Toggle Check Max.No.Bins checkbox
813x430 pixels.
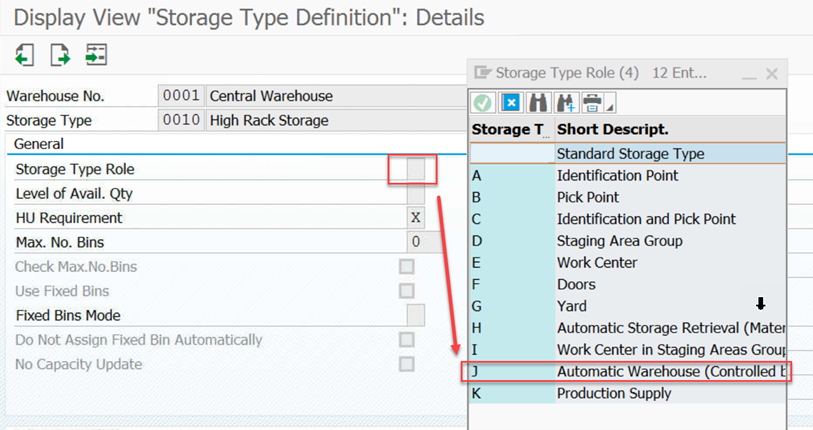(406, 267)
